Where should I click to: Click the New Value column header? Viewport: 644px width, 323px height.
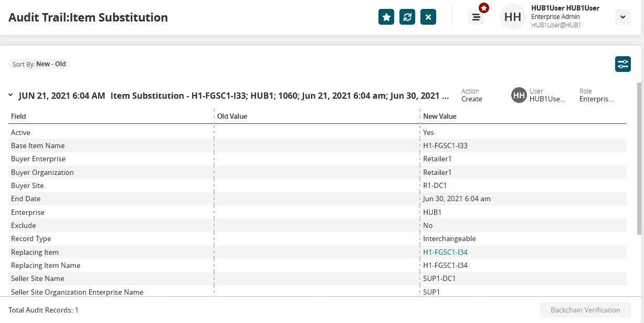click(440, 116)
